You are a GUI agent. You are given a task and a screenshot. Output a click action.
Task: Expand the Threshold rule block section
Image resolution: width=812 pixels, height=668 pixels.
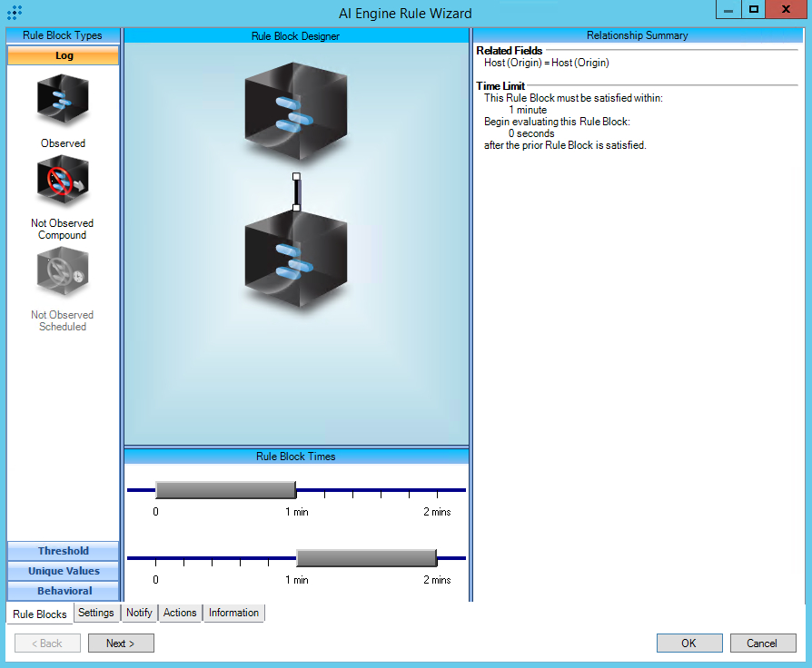point(64,551)
